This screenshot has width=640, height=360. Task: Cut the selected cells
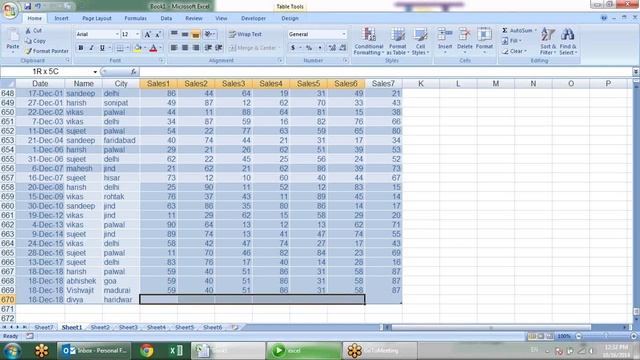coord(33,31)
